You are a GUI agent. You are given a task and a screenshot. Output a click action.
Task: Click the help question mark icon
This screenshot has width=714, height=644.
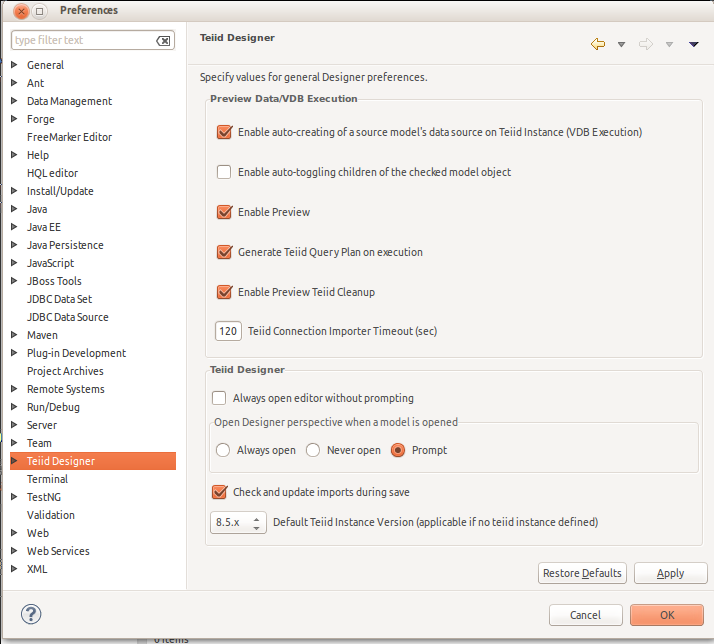coord(31,614)
